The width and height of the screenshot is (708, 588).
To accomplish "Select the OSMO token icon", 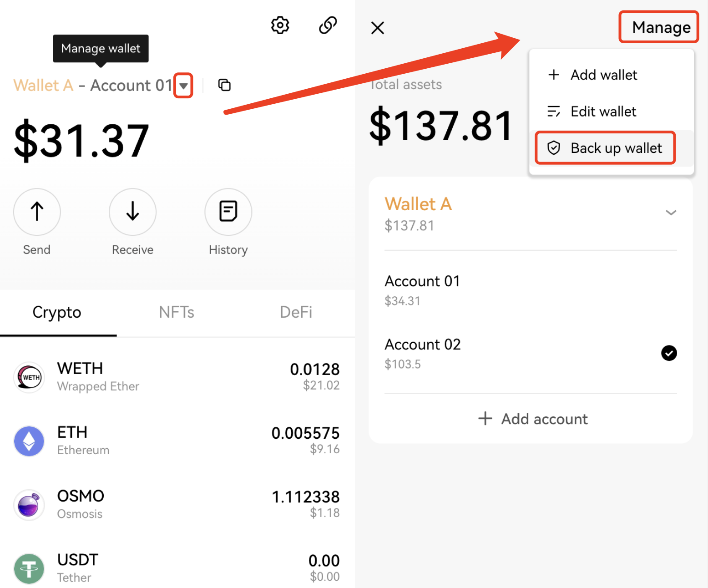I will coord(29,505).
